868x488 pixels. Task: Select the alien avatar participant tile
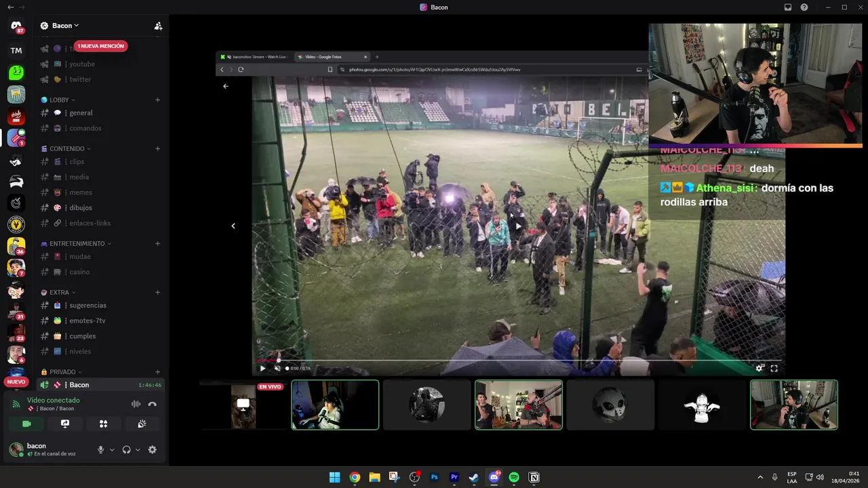[x=610, y=405]
